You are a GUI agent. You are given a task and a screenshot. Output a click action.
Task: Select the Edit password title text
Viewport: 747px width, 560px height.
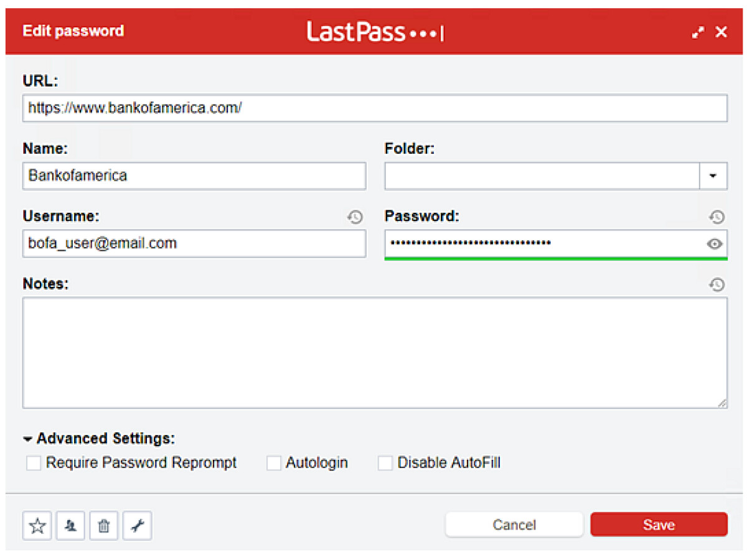click(73, 31)
